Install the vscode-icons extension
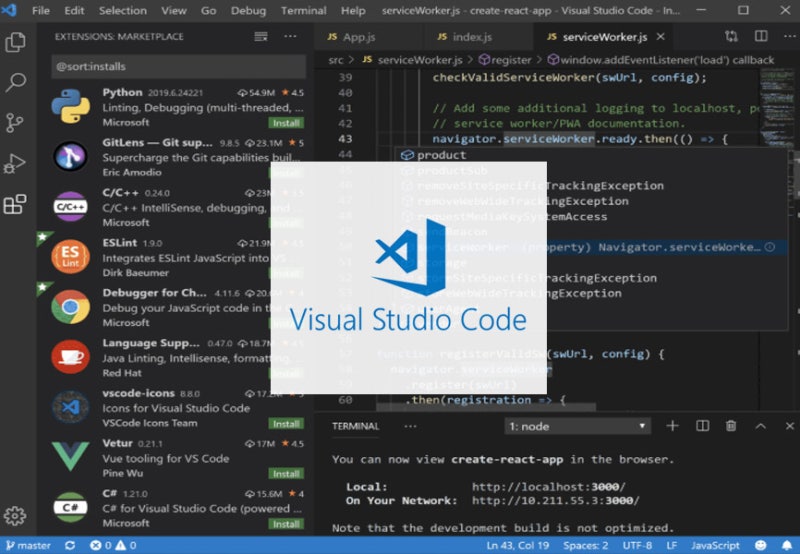The width and height of the screenshot is (800, 554). click(286, 424)
